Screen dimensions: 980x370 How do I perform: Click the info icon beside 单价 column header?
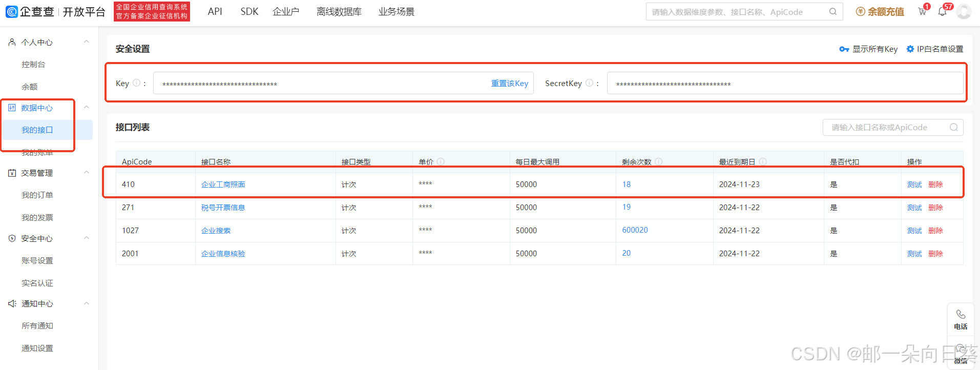tap(441, 161)
